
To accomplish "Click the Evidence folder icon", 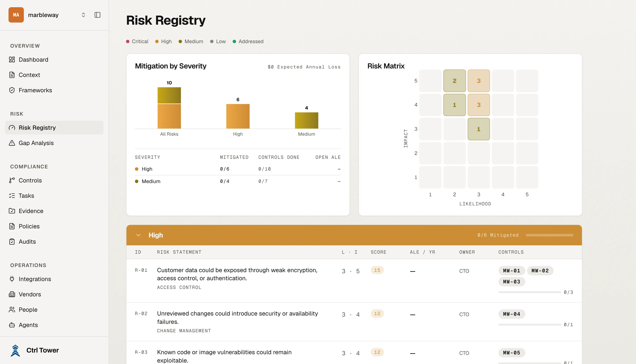I will coord(12,211).
